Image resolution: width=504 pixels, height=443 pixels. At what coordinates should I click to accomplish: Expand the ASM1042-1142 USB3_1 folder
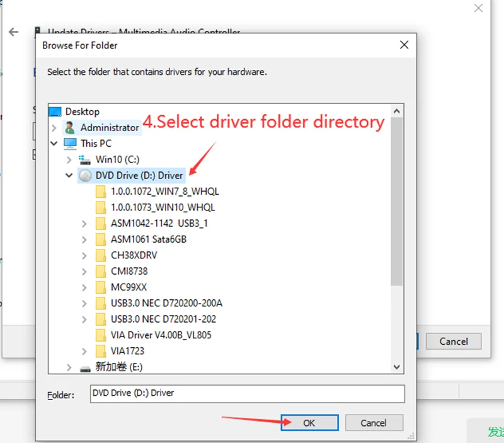(84, 223)
